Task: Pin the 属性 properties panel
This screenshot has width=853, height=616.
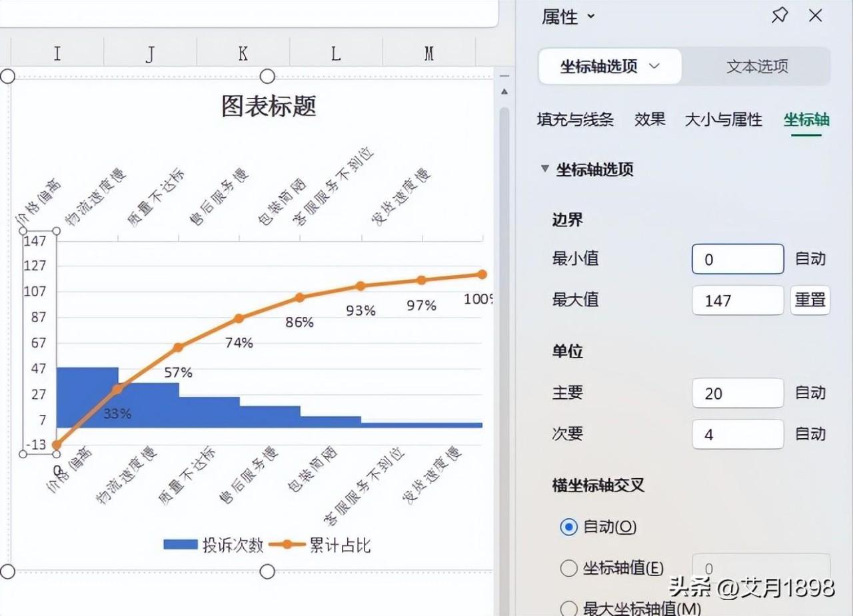Action: (780, 16)
